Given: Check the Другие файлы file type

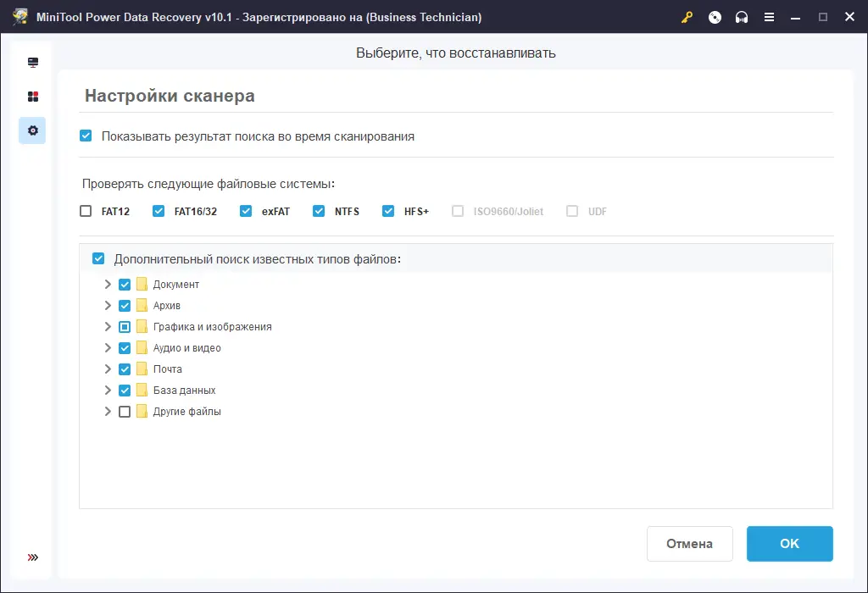Looking at the screenshot, I should [x=125, y=412].
